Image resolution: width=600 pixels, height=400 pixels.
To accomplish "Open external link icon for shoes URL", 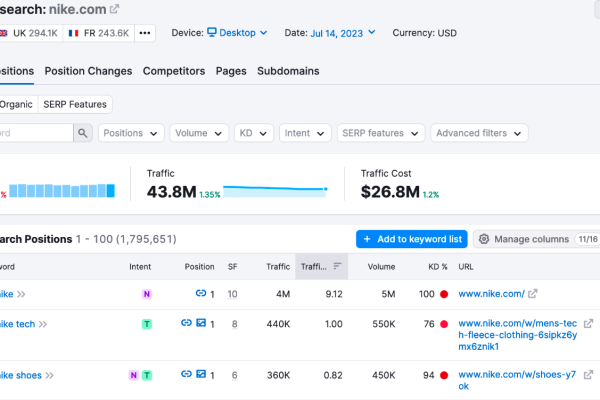I will [x=588, y=374].
